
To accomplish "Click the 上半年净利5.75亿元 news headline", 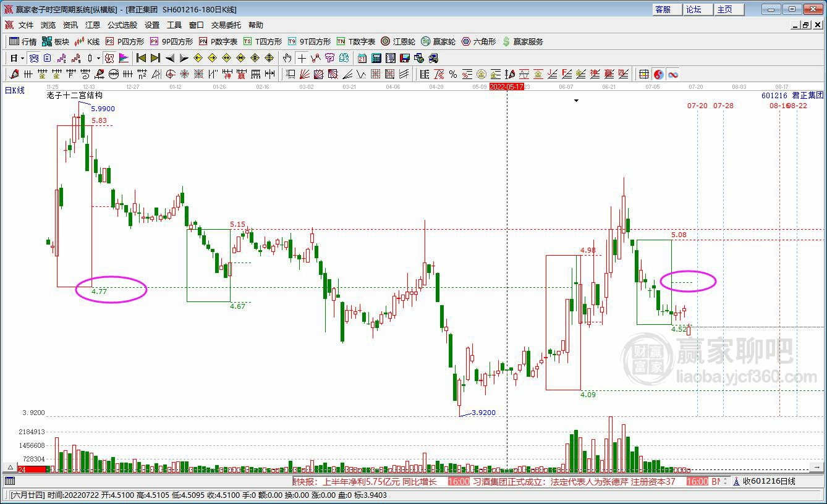I will [380, 481].
